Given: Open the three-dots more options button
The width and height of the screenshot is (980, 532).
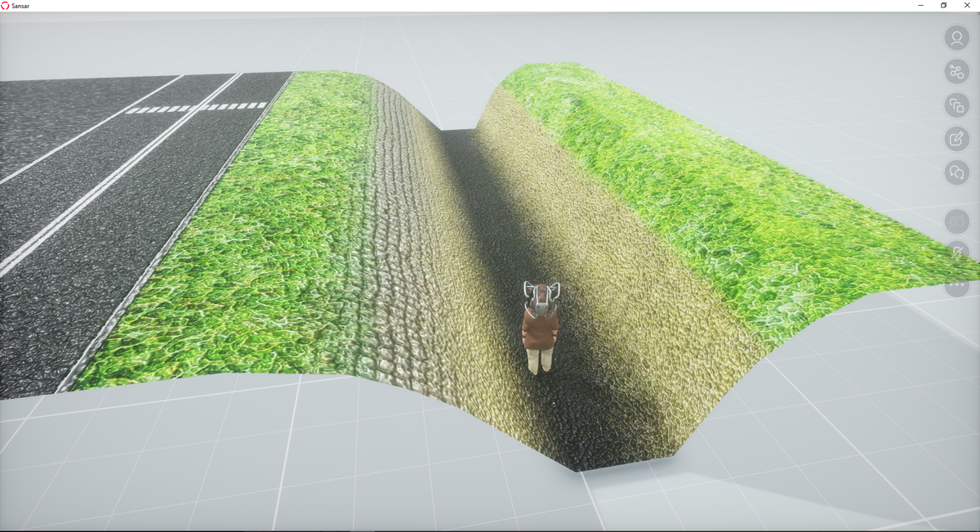Looking at the screenshot, I should coord(956,286).
